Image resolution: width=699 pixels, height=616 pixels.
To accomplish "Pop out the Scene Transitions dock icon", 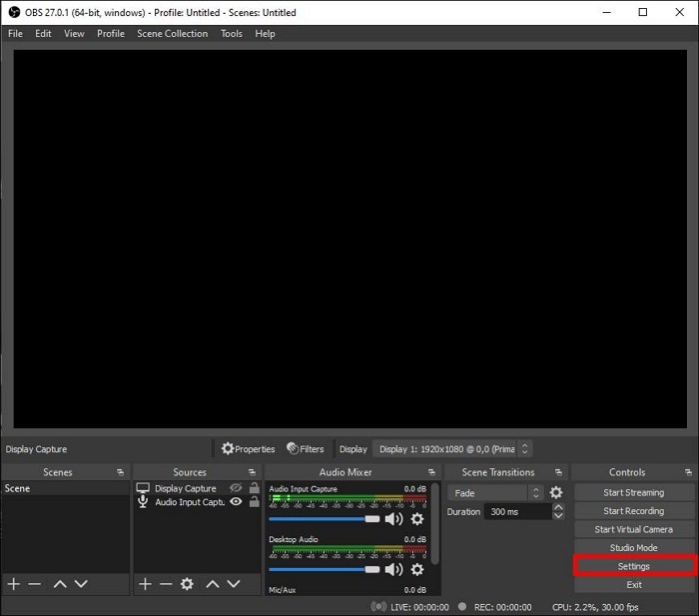I will coord(558,472).
